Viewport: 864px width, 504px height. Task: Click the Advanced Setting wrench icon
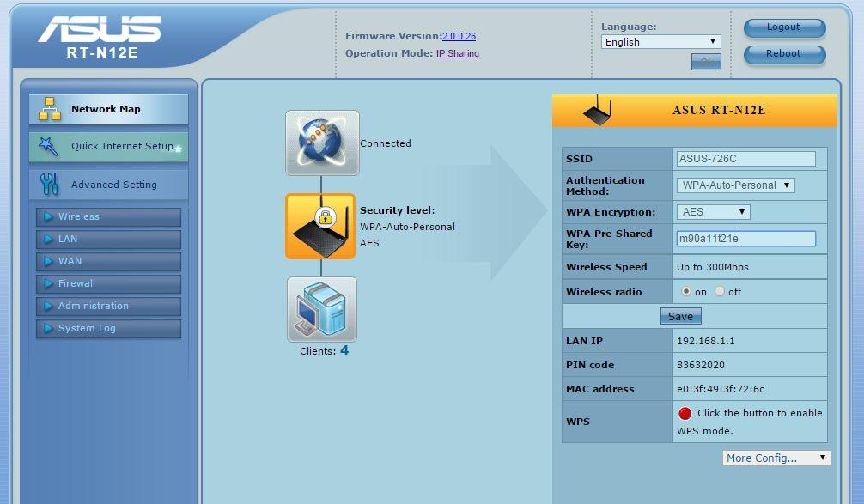pyautogui.click(x=49, y=185)
